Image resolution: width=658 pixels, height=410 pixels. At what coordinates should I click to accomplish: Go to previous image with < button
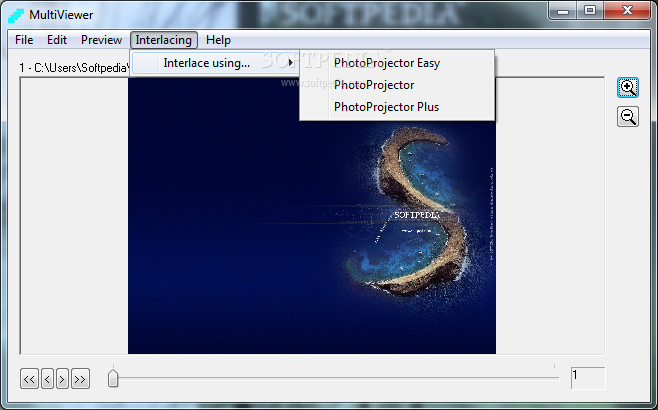[x=47, y=379]
